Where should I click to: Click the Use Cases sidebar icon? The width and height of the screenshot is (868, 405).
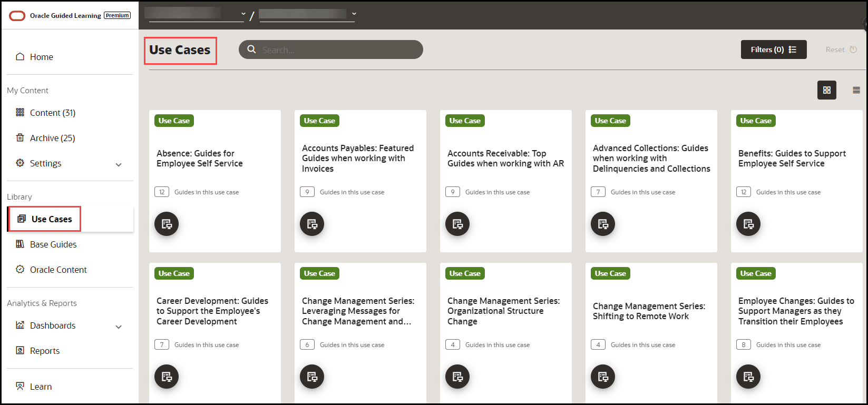(x=22, y=219)
